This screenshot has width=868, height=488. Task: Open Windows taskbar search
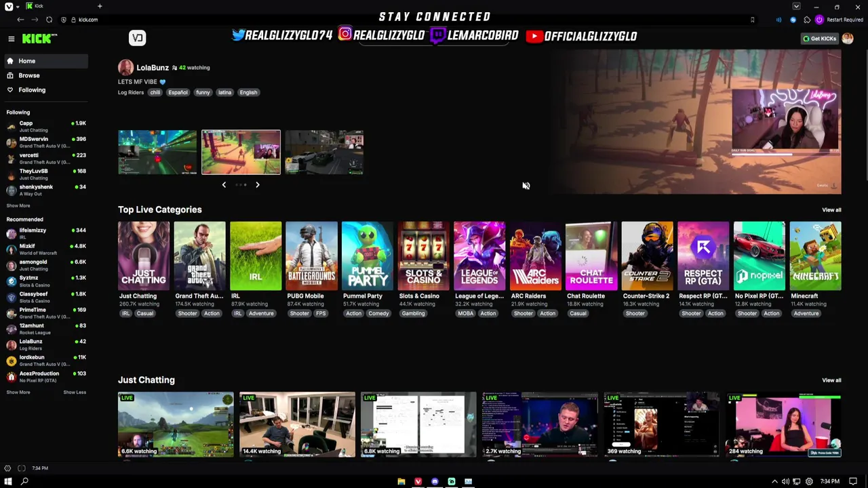tap(25, 481)
